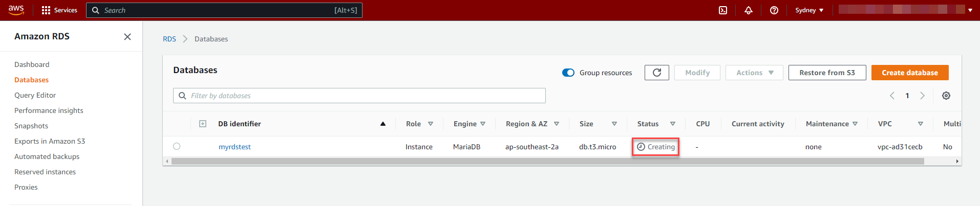
Task: Toggle Group resources switch
Action: (x=568, y=73)
